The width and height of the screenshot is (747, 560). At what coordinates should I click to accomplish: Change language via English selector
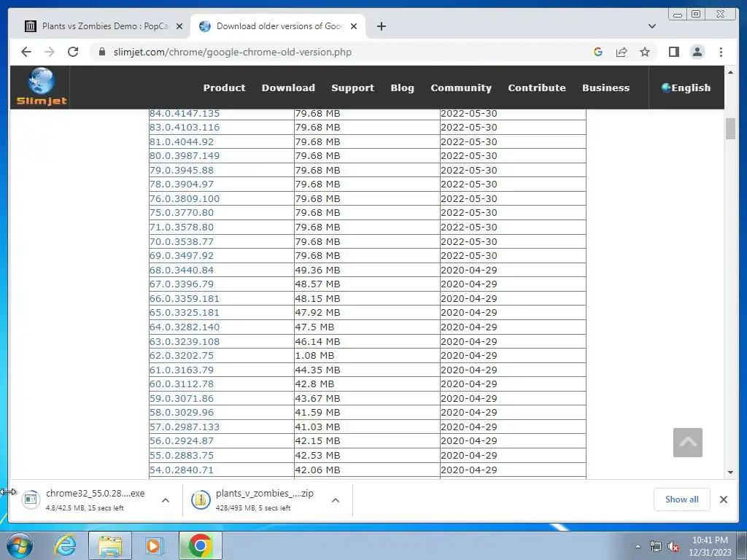click(x=686, y=87)
